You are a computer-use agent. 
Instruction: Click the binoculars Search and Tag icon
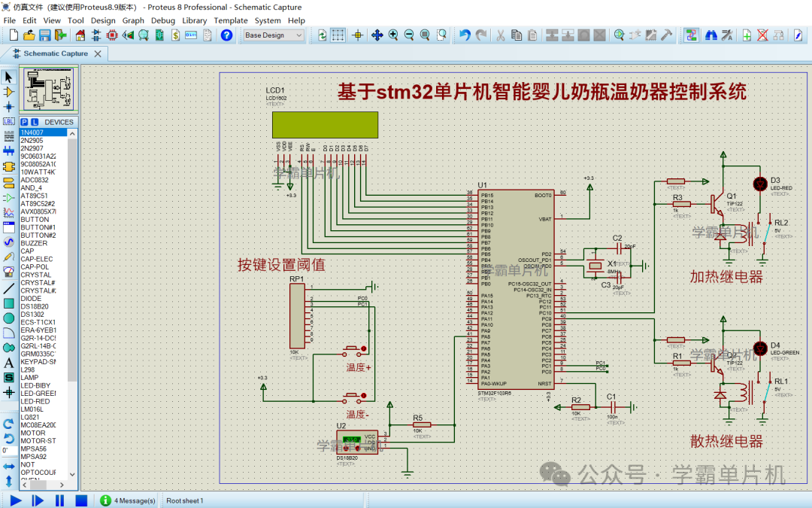point(711,35)
